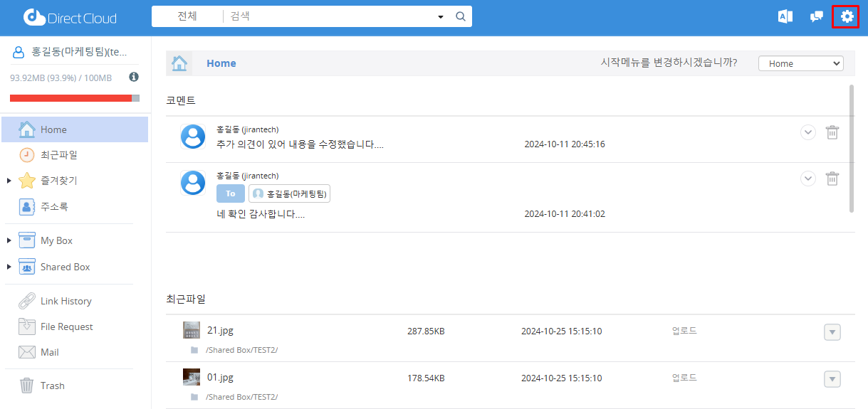Delete the second comment with trash icon

pos(832,179)
